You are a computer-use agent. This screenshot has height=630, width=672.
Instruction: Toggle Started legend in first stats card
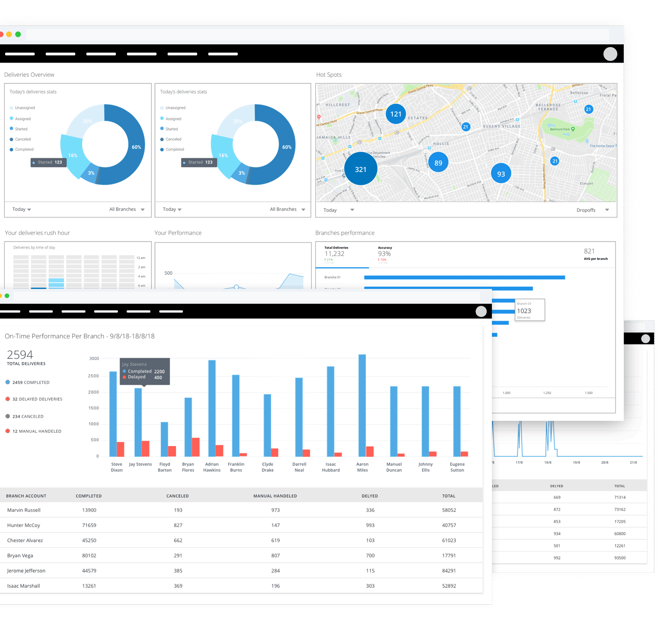click(18, 129)
